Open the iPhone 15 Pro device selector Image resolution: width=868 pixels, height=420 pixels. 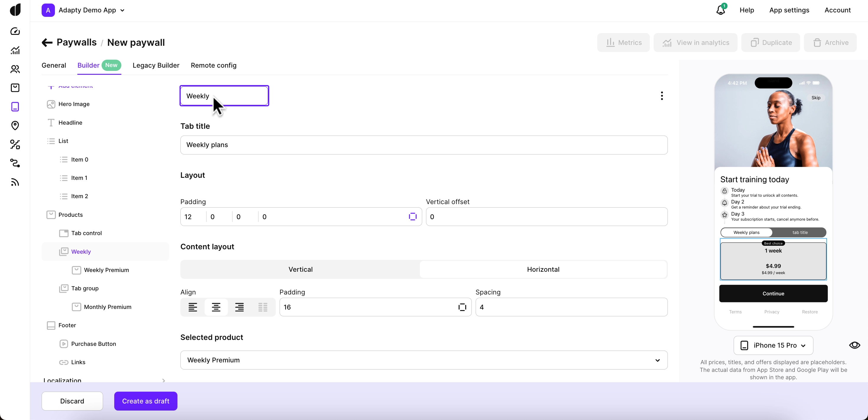pos(773,345)
